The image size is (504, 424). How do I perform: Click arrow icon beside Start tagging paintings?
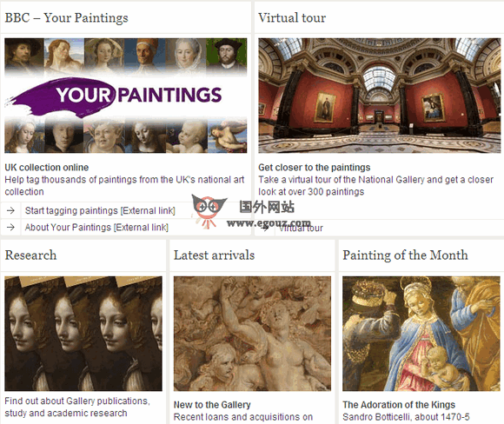tap(10, 210)
